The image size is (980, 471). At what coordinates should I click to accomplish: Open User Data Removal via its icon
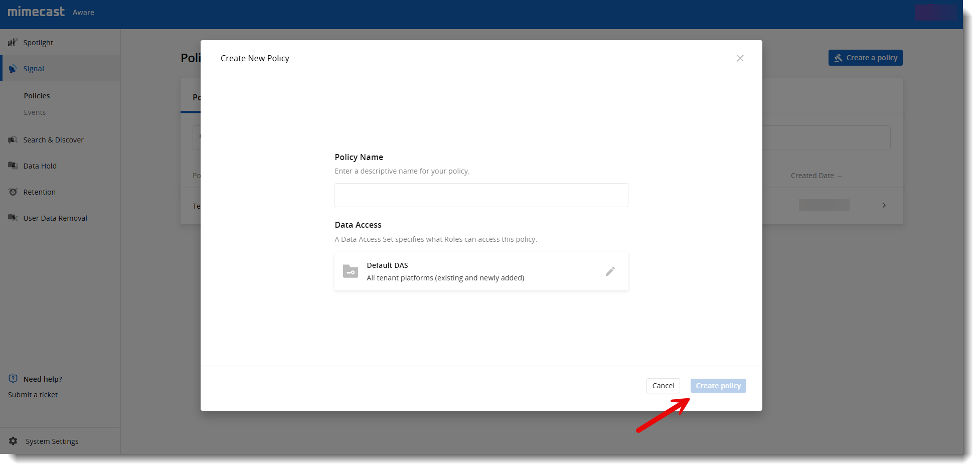pos(13,218)
